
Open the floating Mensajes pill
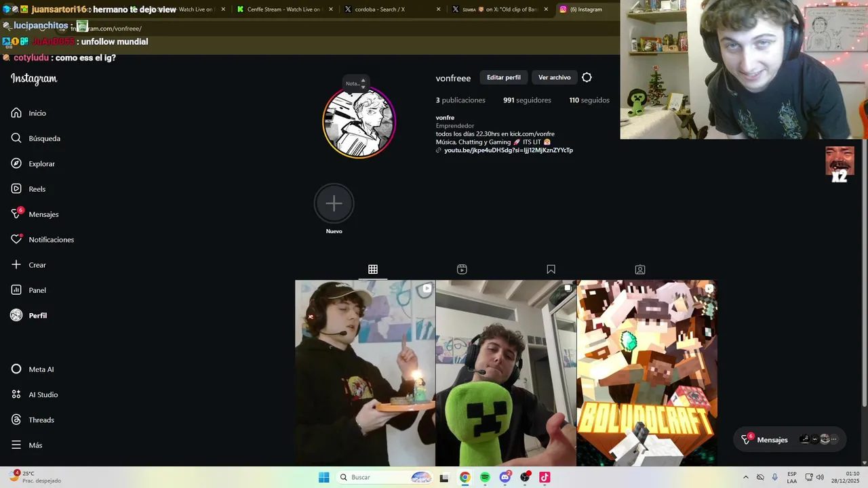click(790, 439)
